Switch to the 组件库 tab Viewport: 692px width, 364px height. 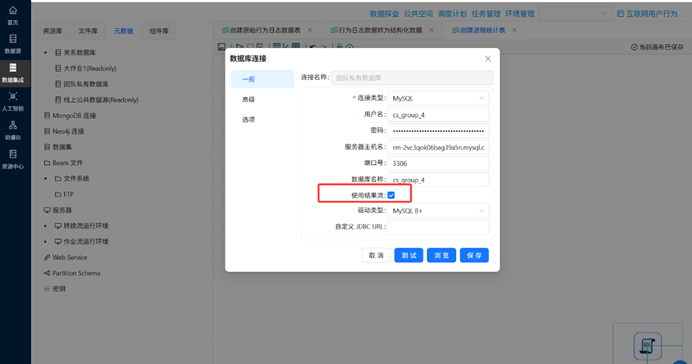(x=159, y=31)
